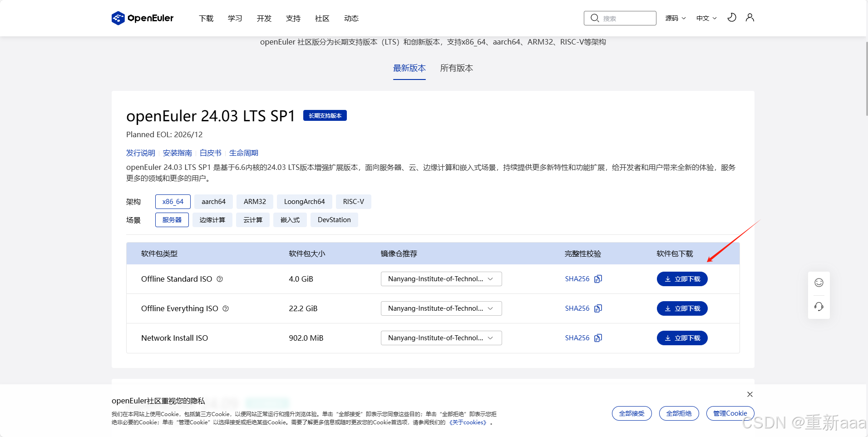Open mirror dropdown for Network Install ISO
868x437 pixels.
441,338
